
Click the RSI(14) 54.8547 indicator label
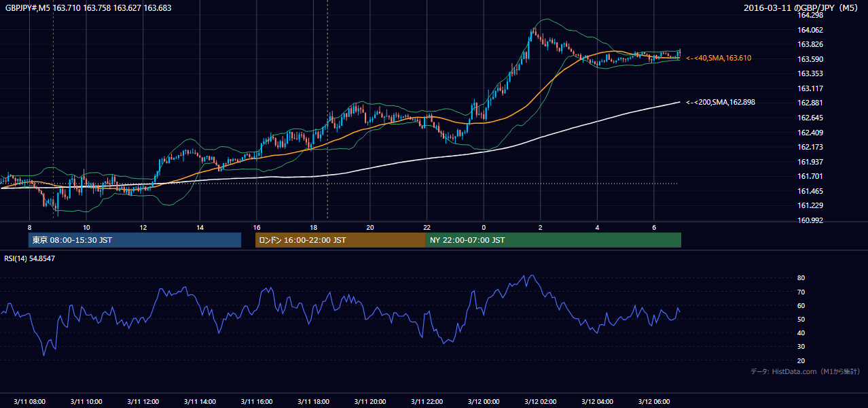(x=30, y=258)
